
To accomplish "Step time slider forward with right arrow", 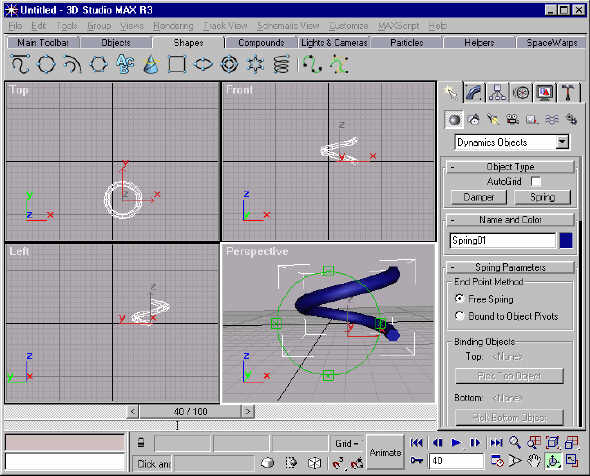I will pyautogui.click(x=248, y=411).
